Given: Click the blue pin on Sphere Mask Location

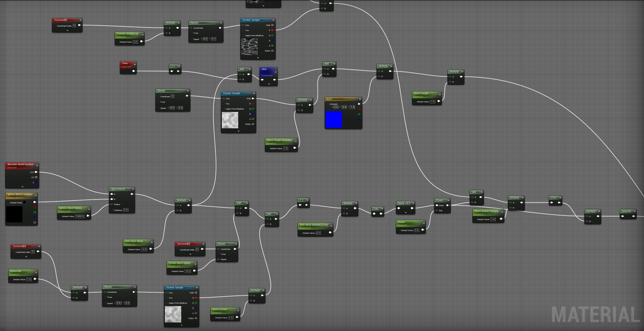Looking at the screenshot, I should pos(34,217).
